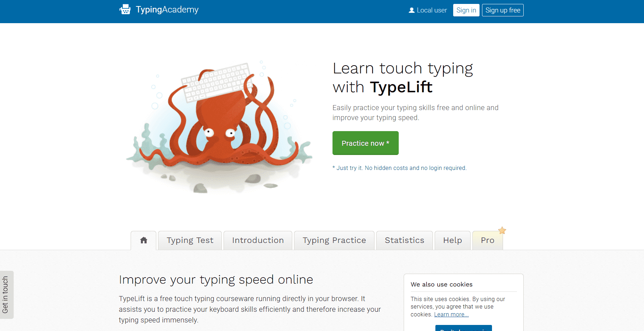The height and width of the screenshot is (331, 644).
Task: Dismiss cookies with Don't show again button
Action: tap(463, 329)
